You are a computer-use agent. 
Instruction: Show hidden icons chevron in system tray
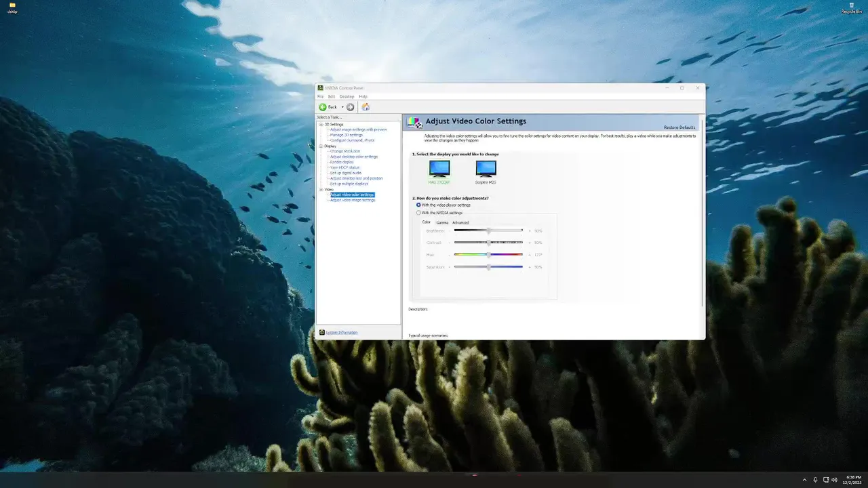click(x=805, y=480)
